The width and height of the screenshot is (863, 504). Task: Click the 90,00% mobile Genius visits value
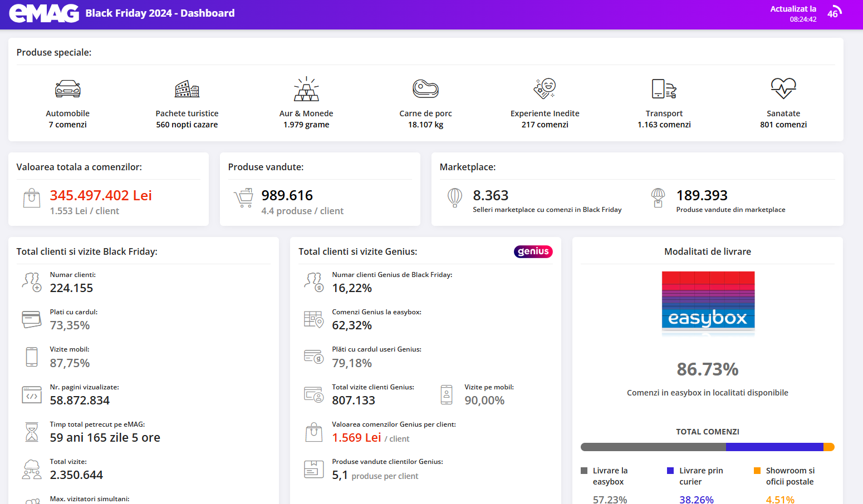click(484, 401)
